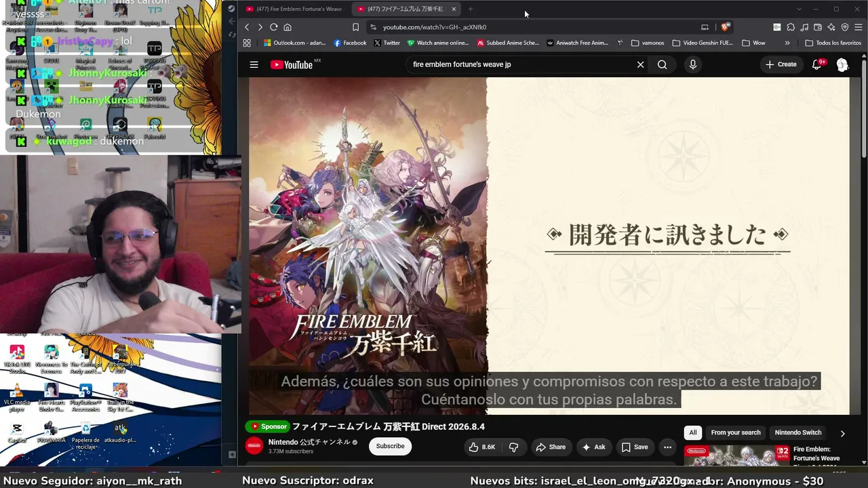Open the Outlook.com bookmark
Viewport: 868px width, 488px height.
tap(294, 43)
